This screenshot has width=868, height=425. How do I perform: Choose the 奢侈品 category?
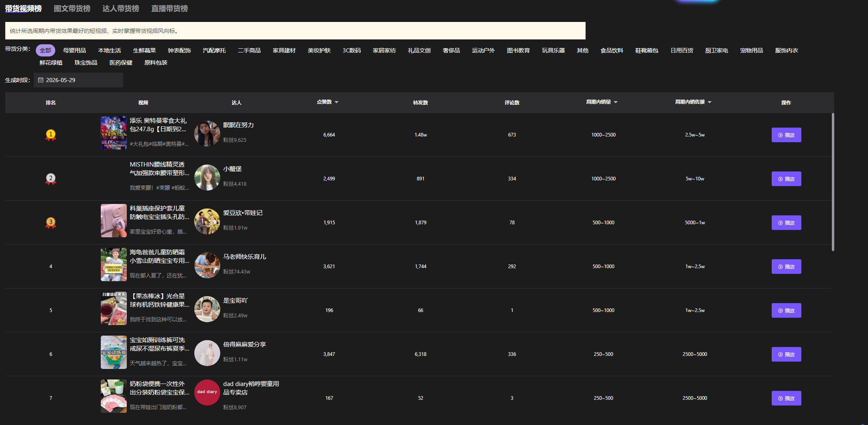coord(451,50)
